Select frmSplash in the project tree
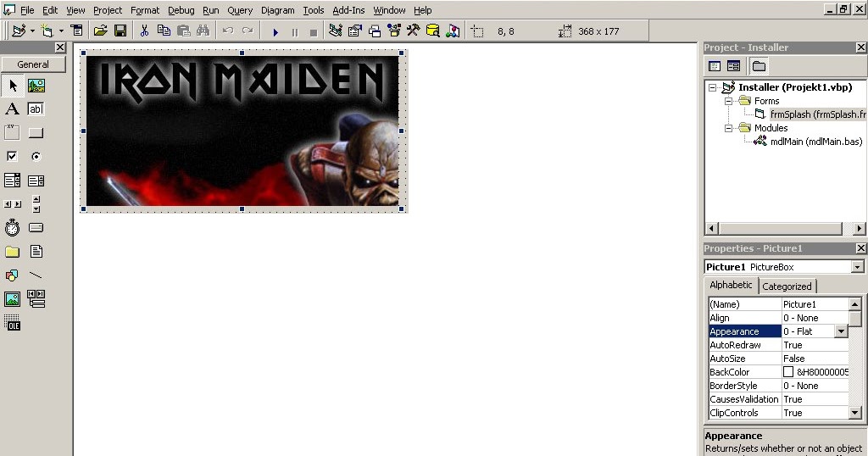The width and height of the screenshot is (868, 456). (818, 114)
